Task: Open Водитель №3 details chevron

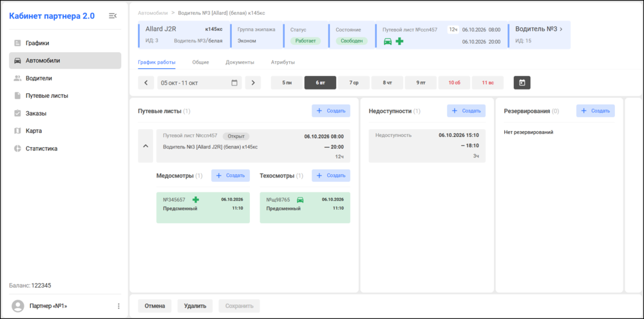Action: click(561, 29)
